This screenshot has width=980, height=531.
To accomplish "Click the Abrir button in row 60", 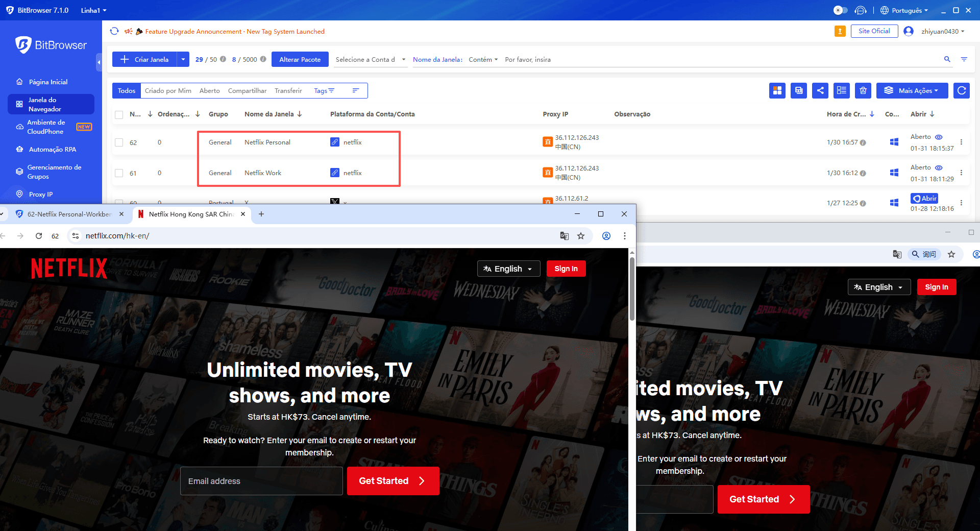I will 924,198.
